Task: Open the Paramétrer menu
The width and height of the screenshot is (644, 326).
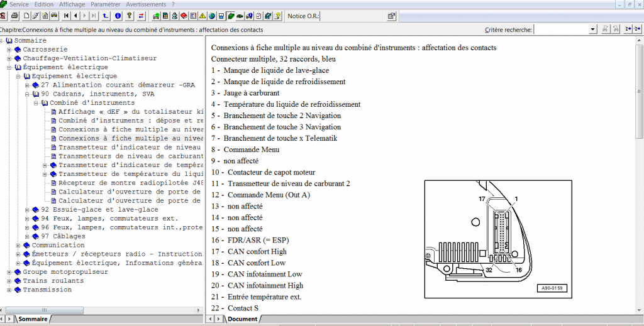Action: 105,4
